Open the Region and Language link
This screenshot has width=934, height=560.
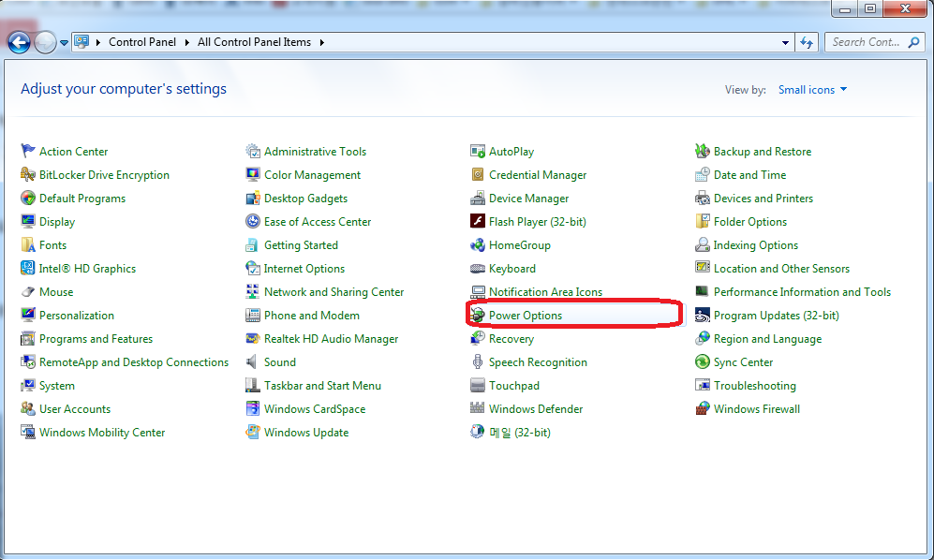point(768,339)
